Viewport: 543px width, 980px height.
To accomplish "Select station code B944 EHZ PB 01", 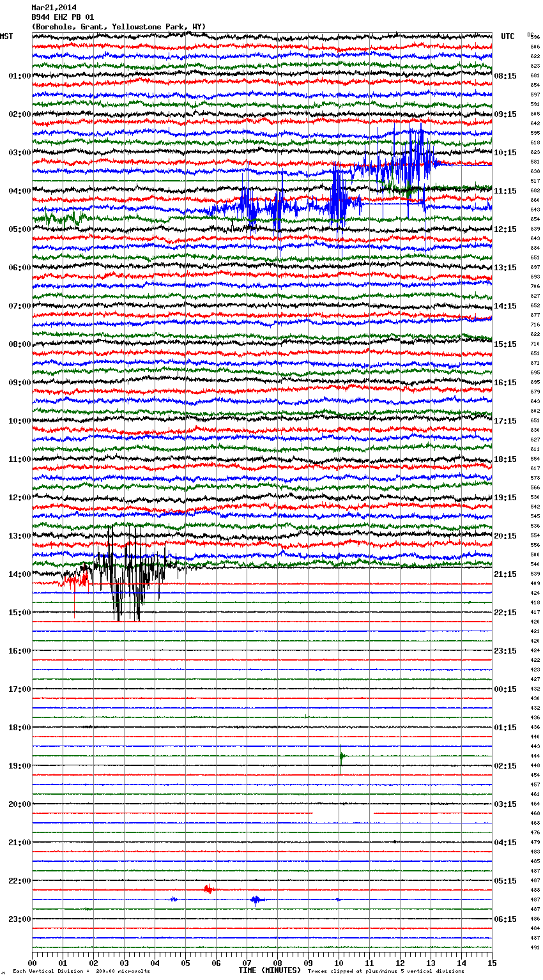I will (x=63, y=17).
